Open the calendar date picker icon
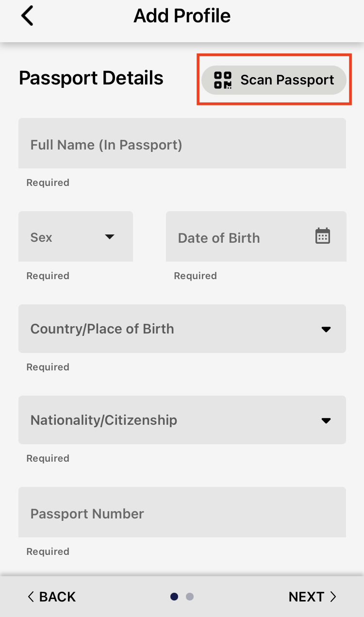364x617 pixels. [x=323, y=236]
